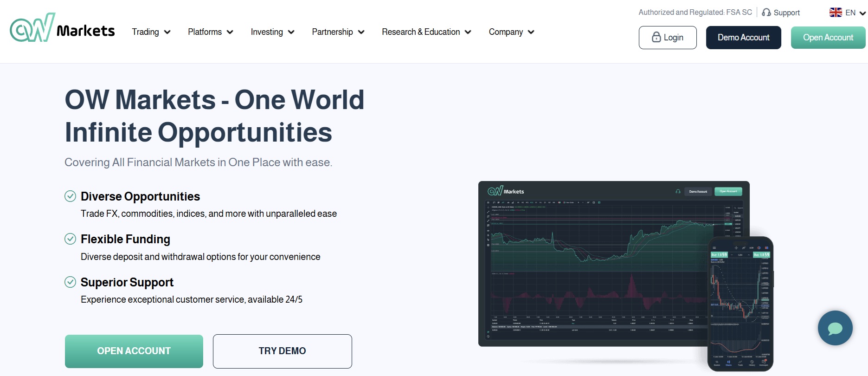Click the TRY DEMO button
868x376 pixels.
[283, 351]
